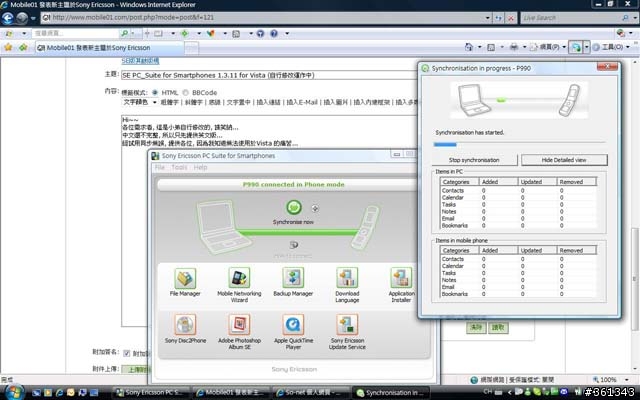The height and width of the screenshot is (400, 640).
Task: Select the Mobile01 Sony Ericsson browser tab
Action: coord(109,48)
